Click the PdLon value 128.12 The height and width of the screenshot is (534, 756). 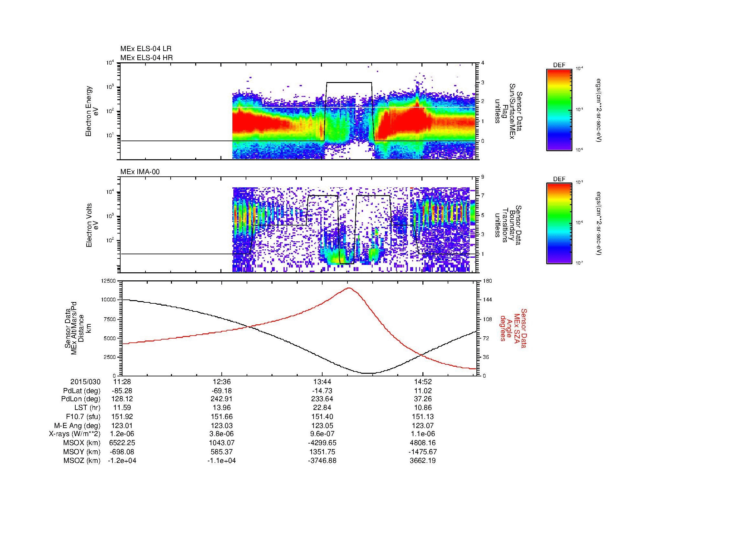(x=122, y=399)
